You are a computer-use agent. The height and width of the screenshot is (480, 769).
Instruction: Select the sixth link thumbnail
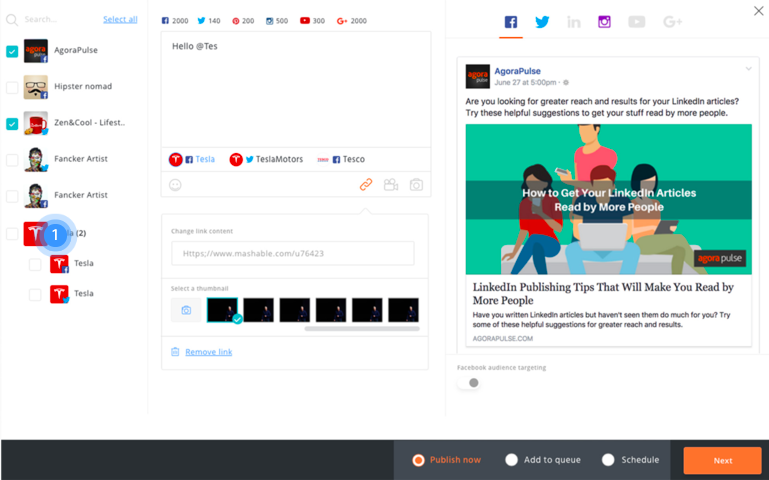404,310
